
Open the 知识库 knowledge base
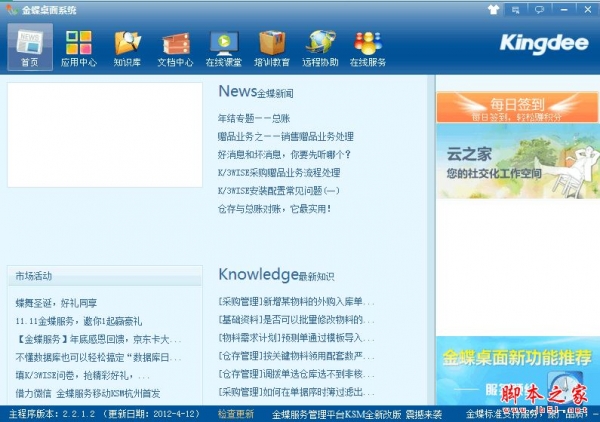point(127,48)
